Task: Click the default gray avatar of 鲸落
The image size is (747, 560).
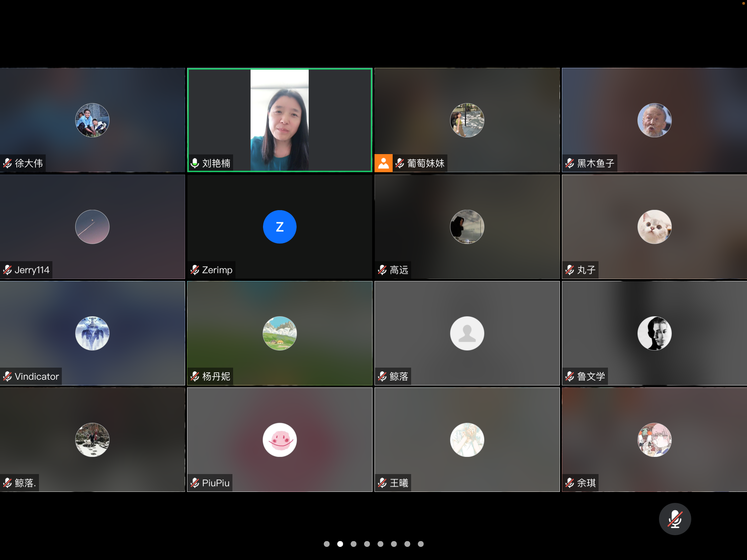Action: pos(467,333)
